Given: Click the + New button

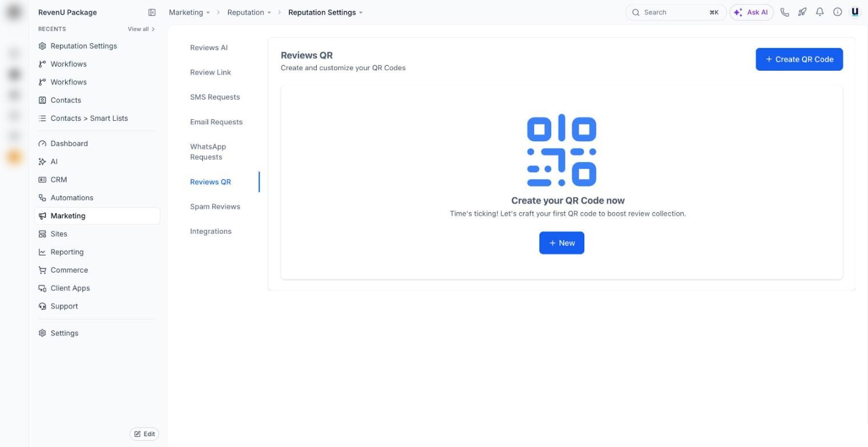Looking at the screenshot, I should point(562,243).
